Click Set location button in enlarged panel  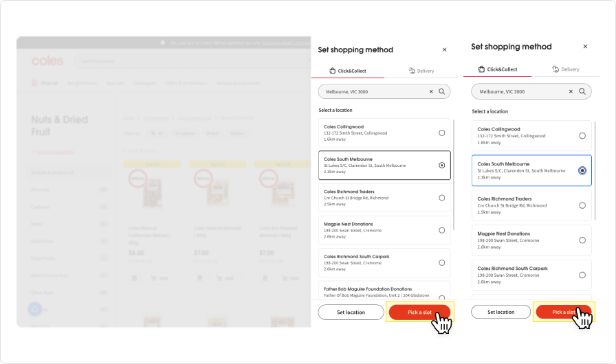click(x=501, y=312)
